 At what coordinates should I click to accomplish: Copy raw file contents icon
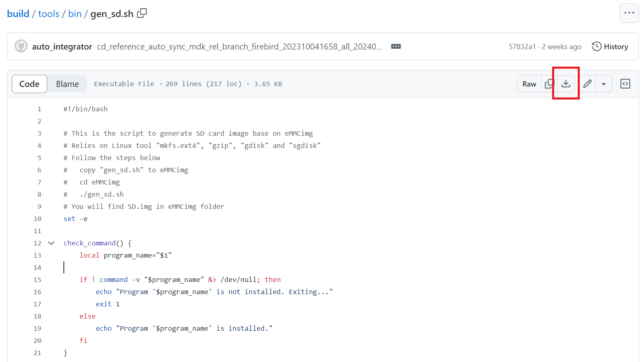[549, 84]
